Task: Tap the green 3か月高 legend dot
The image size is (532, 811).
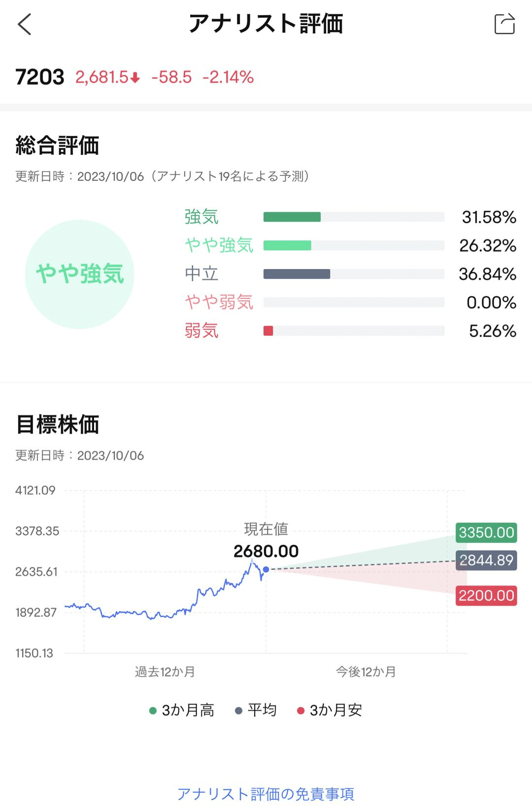Action: point(153,710)
